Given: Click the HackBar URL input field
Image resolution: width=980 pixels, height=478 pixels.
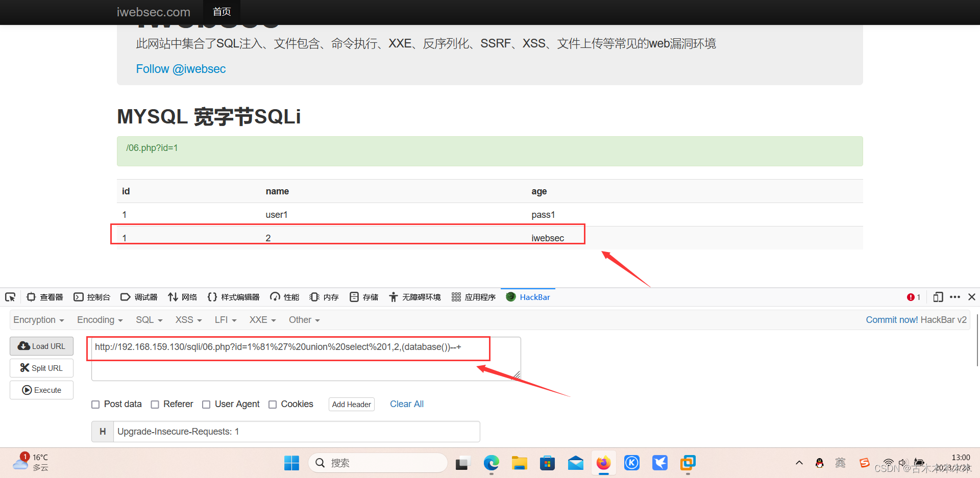Looking at the screenshot, I should point(288,347).
